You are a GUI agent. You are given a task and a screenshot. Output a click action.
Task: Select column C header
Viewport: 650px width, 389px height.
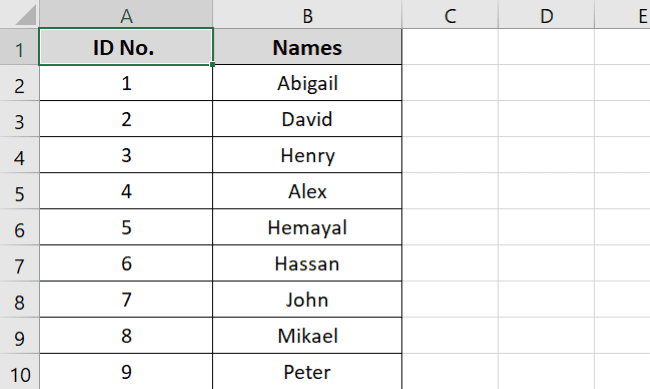pyautogui.click(x=450, y=14)
